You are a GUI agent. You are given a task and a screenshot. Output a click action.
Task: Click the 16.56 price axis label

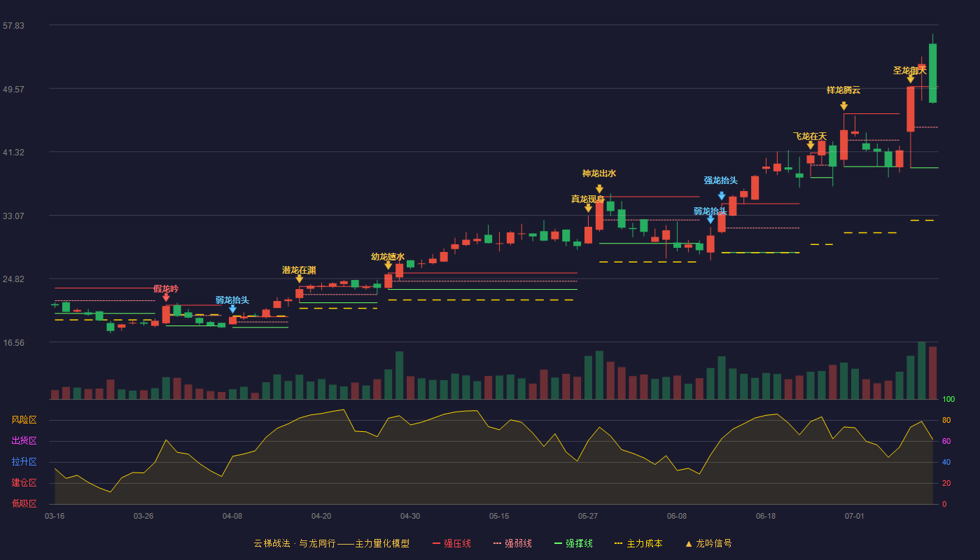(13, 343)
